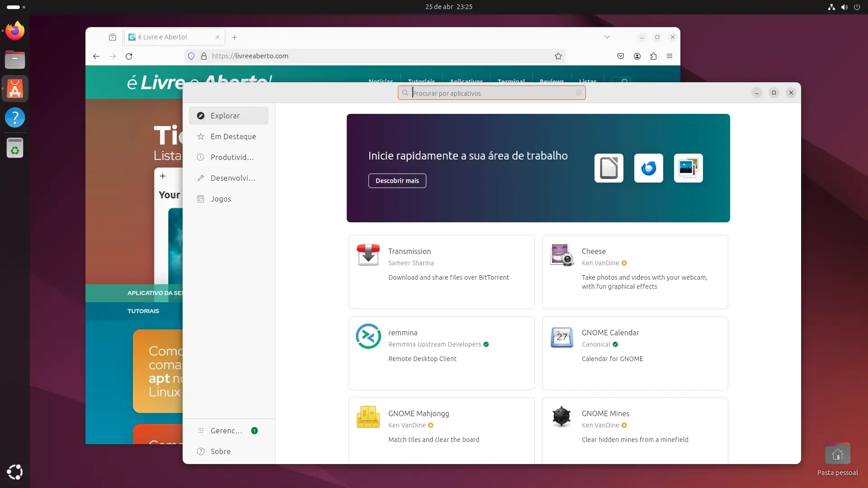Click the Firefox tracking protection shield
868x488 pixels.
191,56
